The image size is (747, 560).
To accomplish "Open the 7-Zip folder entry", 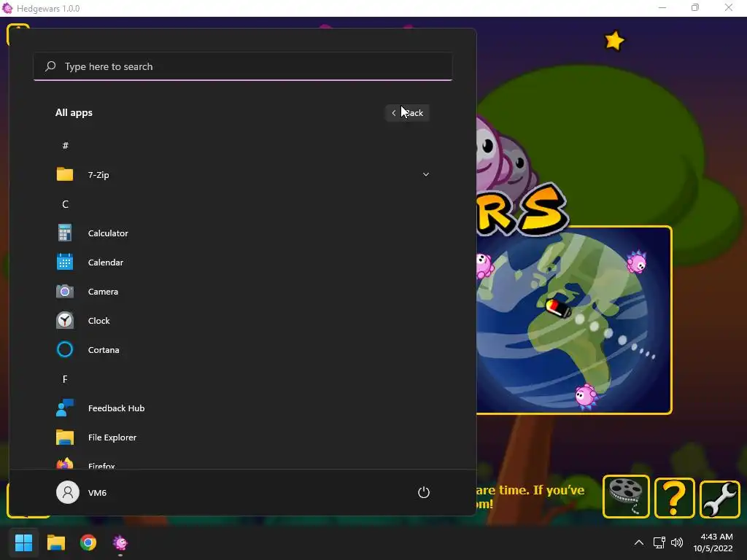I will pyautogui.click(x=242, y=175).
